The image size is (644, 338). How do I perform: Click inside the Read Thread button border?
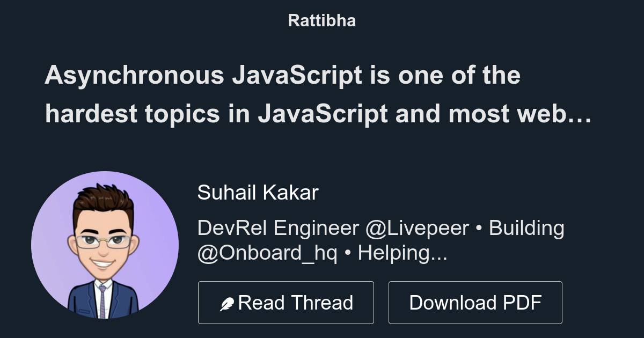286,302
